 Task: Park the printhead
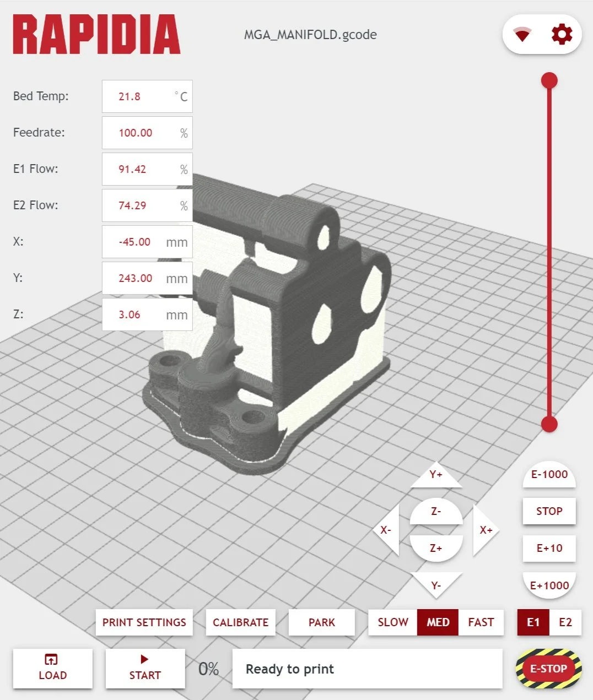click(x=321, y=622)
